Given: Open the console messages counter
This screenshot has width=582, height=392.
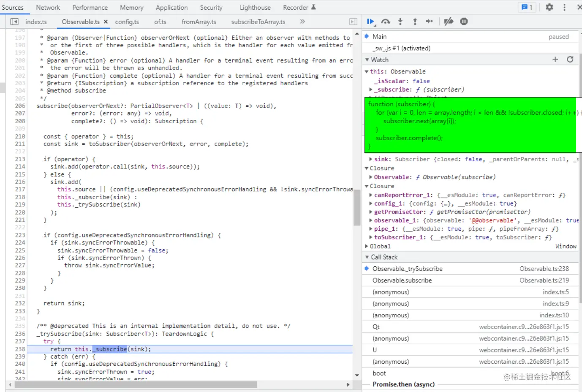Looking at the screenshot, I should point(527,7).
